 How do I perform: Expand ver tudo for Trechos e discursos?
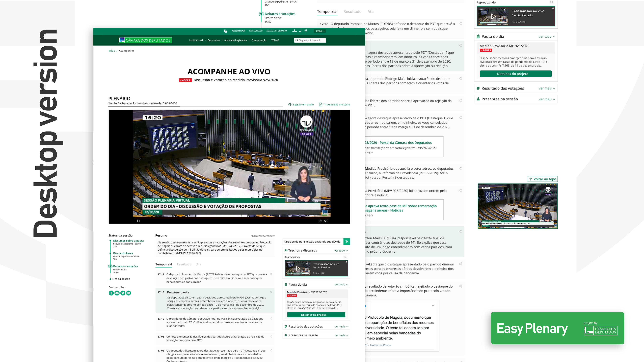tap(341, 251)
